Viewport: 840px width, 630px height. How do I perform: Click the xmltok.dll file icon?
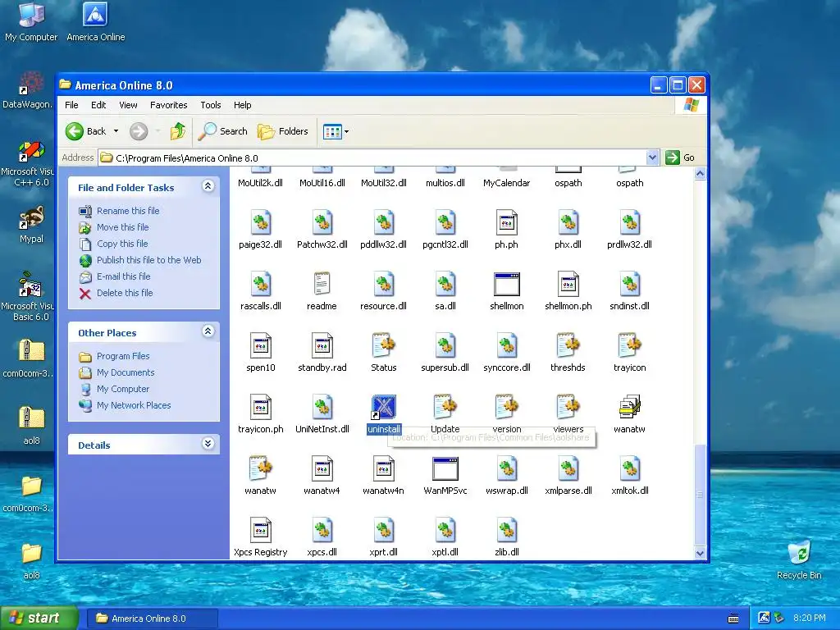629,468
